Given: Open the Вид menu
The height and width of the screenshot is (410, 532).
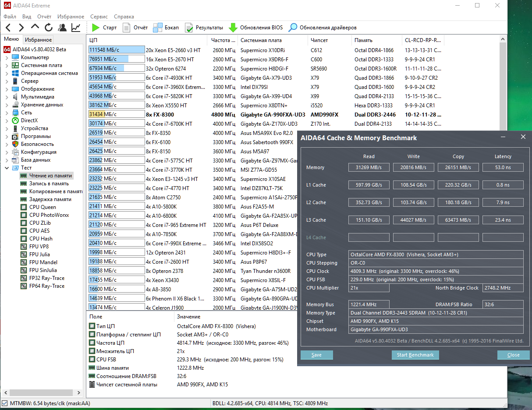Looking at the screenshot, I should point(27,17).
